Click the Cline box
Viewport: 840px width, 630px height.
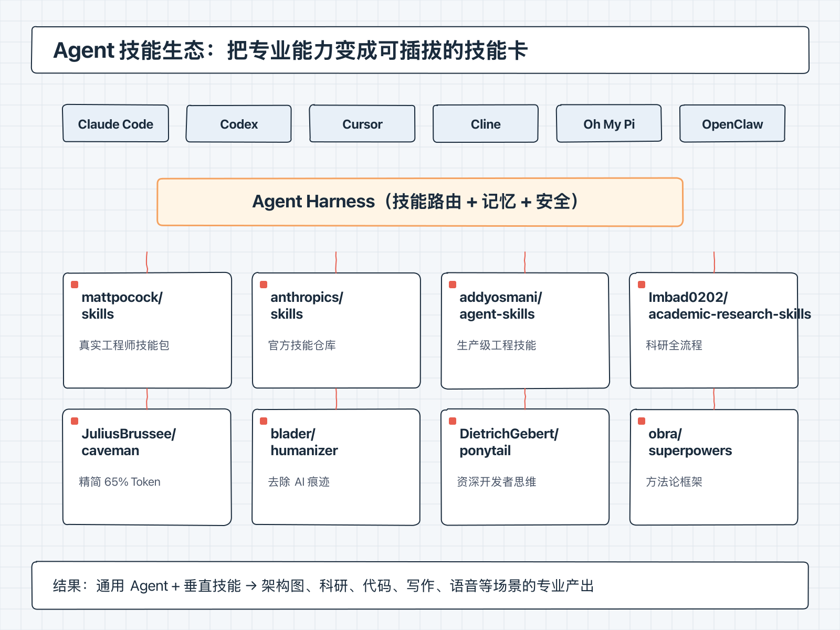click(x=486, y=123)
